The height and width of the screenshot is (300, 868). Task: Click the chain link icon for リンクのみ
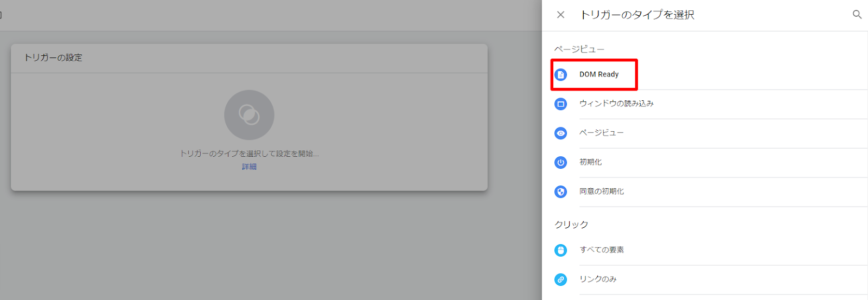(x=561, y=279)
